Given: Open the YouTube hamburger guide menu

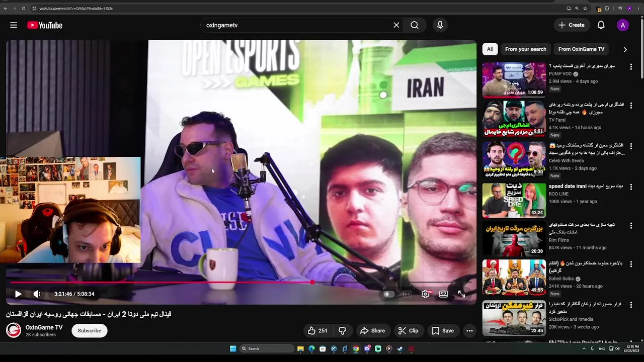Looking at the screenshot, I should [14, 25].
